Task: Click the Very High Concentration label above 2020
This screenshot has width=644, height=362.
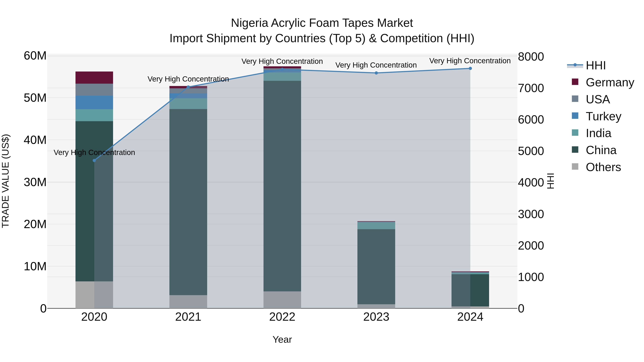Action: (94, 152)
